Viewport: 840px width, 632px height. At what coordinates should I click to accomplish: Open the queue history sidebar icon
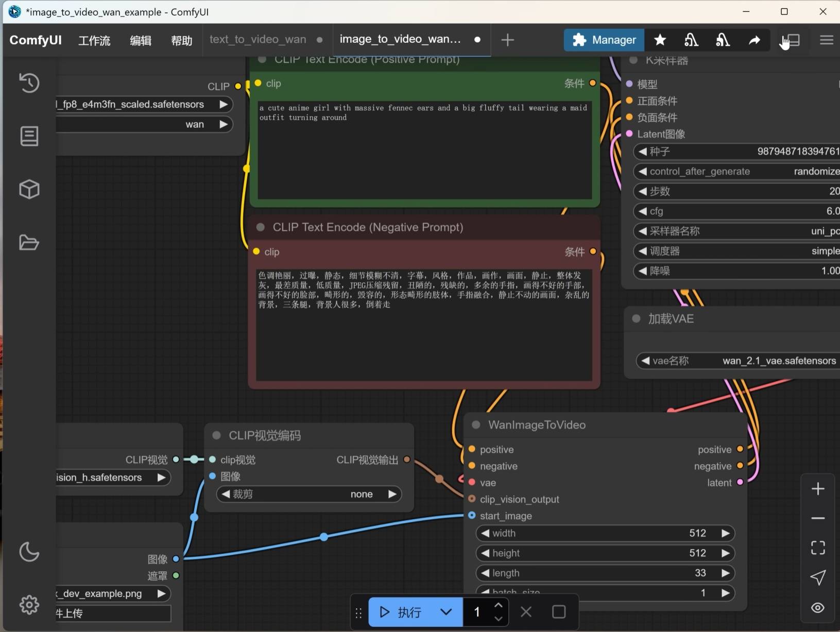29,83
